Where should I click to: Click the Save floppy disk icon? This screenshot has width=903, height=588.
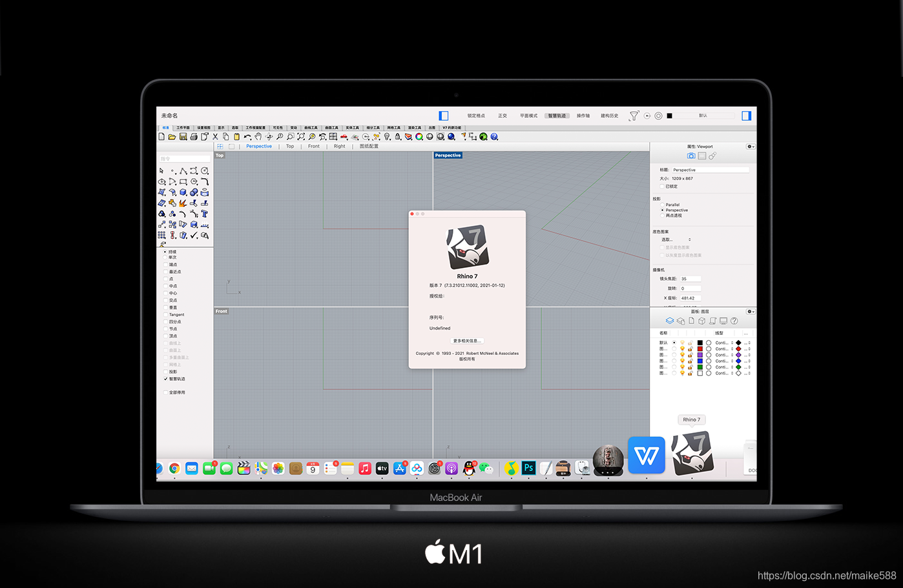pyautogui.click(x=183, y=137)
